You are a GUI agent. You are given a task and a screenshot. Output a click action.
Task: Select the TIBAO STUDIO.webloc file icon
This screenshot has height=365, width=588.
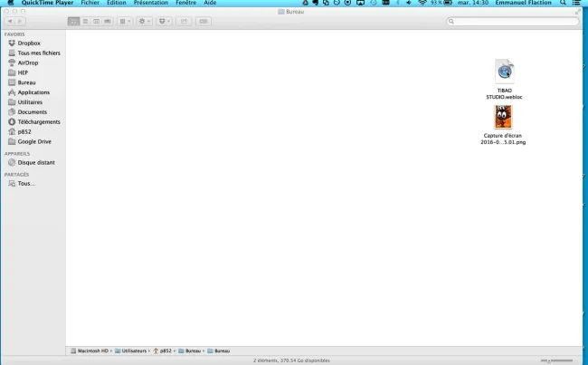click(x=505, y=71)
